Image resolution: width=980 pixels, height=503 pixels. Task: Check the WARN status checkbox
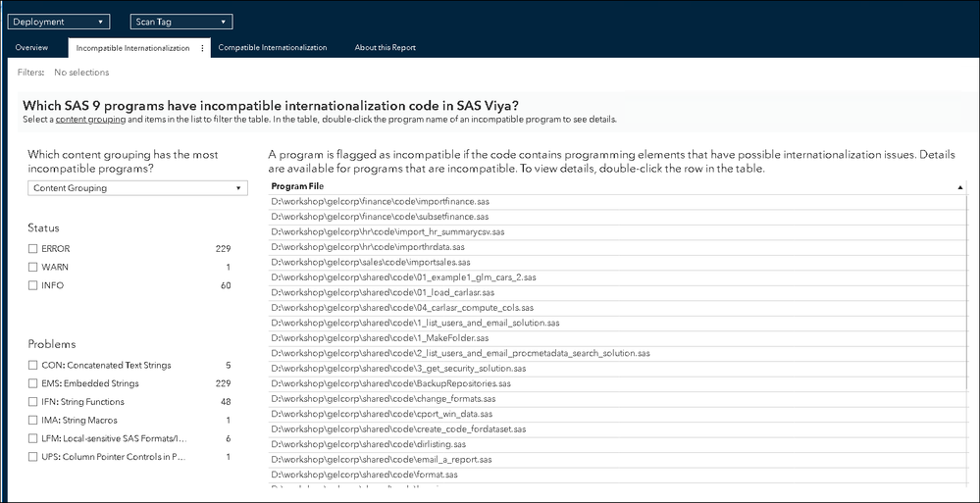pos(33,267)
